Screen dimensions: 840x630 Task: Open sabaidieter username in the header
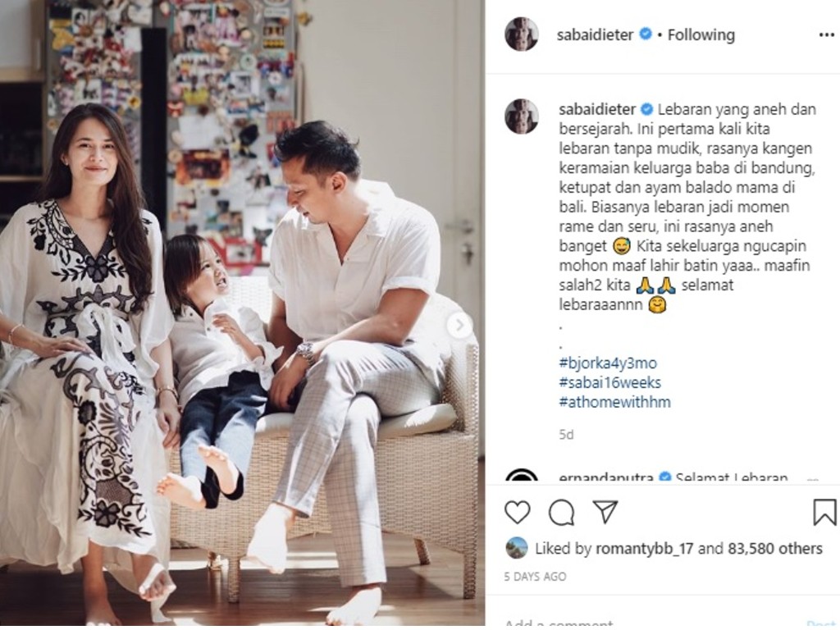point(595,34)
